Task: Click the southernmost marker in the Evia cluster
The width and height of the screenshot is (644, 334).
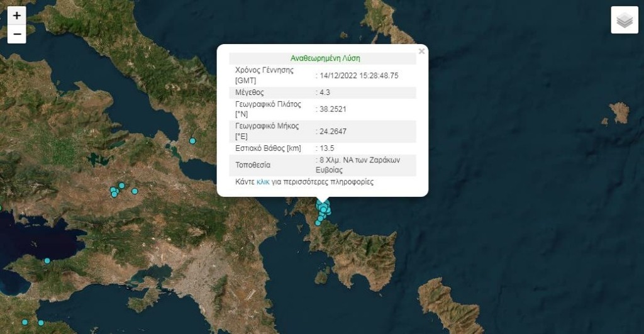Action: [x=318, y=223]
